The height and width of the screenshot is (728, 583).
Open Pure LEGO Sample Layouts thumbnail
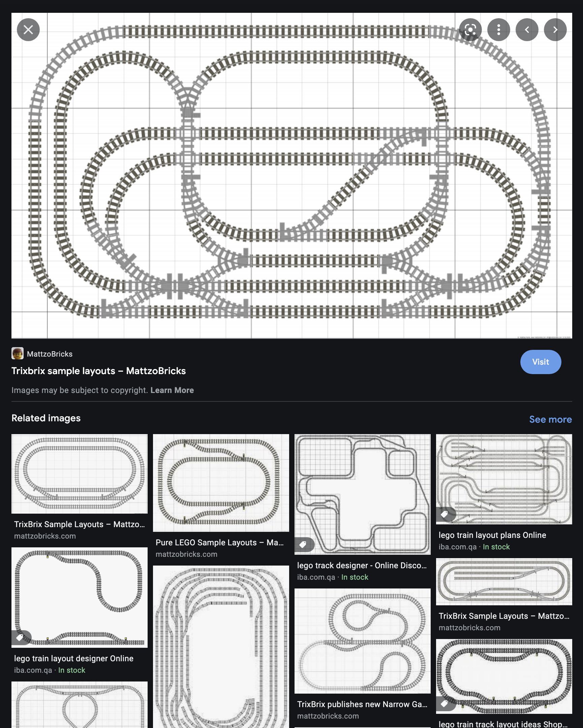coord(221,483)
